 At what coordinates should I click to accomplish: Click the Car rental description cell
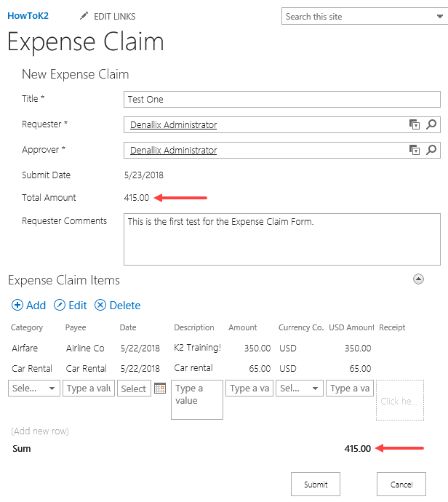[x=193, y=368]
